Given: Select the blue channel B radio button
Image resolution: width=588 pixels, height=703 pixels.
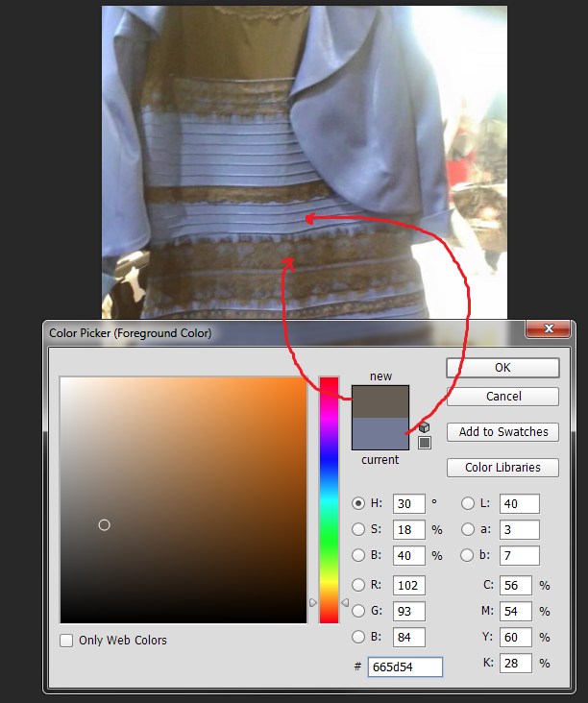Looking at the screenshot, I should (x=358, y=637).
